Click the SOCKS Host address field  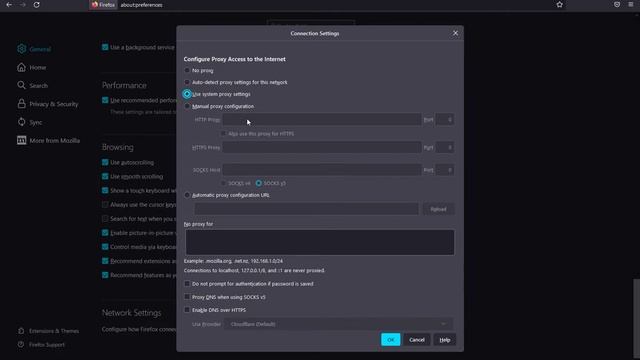(x=322, y=170)
